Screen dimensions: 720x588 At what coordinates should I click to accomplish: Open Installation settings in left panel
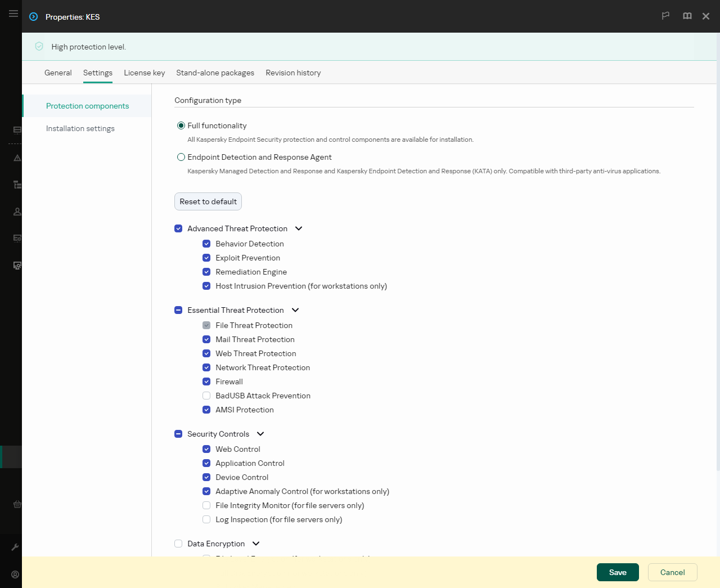[80, 128]
